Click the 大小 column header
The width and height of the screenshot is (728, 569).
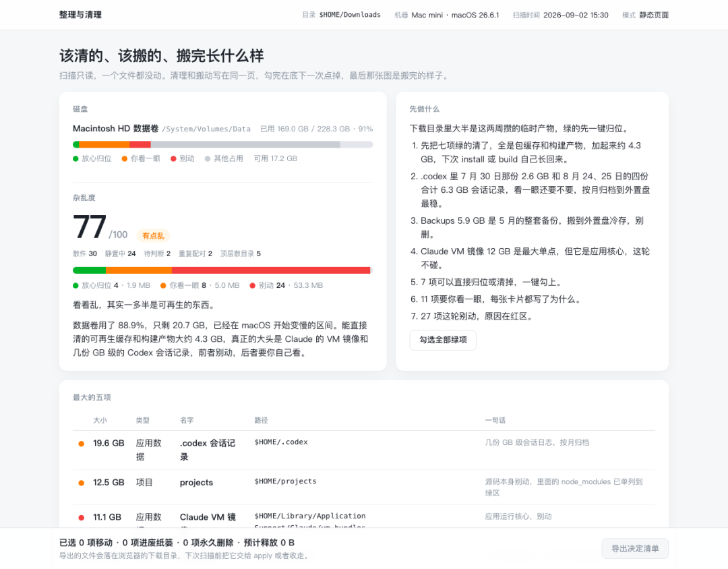pos(100,421)
